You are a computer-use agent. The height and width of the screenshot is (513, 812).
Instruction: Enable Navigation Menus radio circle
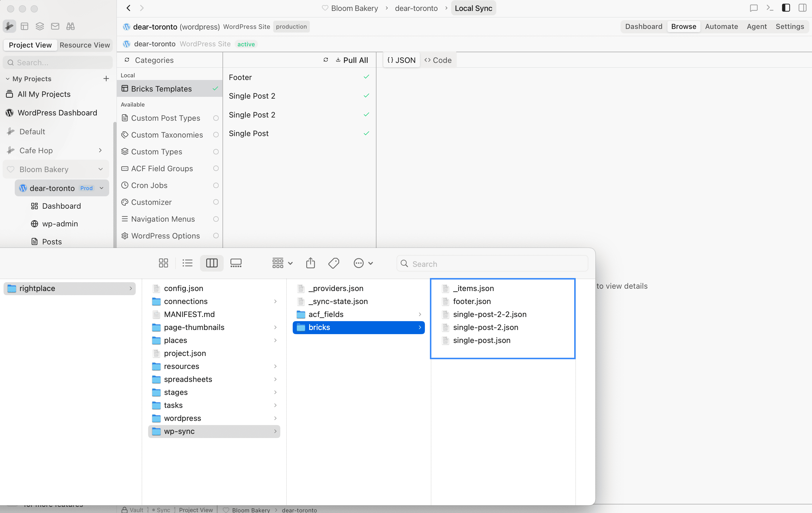tap(216, 219)
